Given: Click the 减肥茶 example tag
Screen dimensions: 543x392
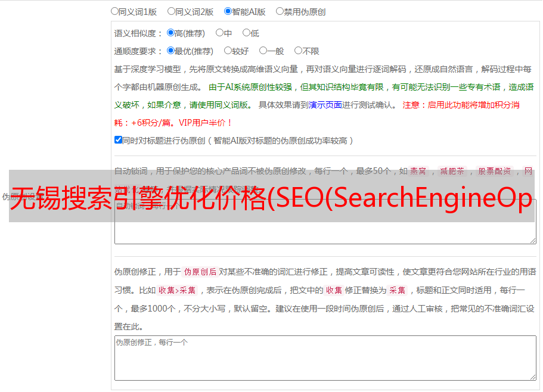Looking at the screenshot, I should click(x=452, y=171).
